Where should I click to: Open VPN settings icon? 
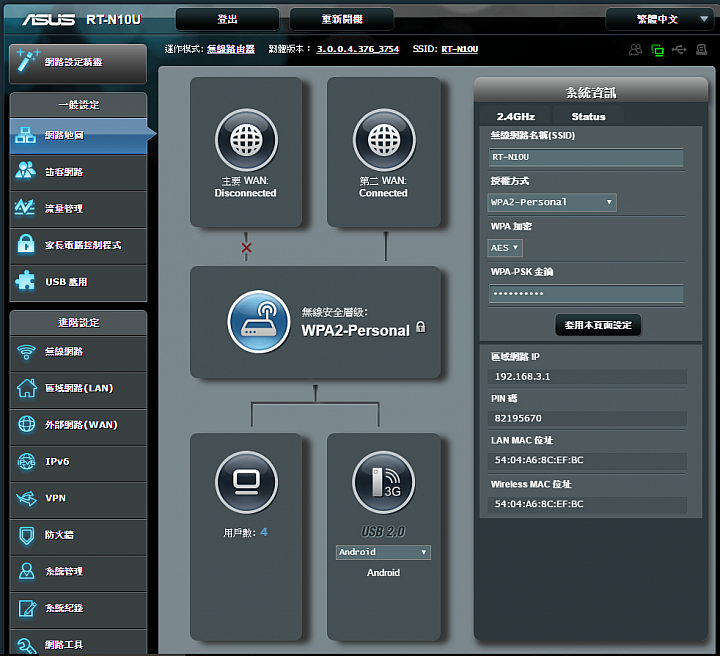click(x=26, y=498)
